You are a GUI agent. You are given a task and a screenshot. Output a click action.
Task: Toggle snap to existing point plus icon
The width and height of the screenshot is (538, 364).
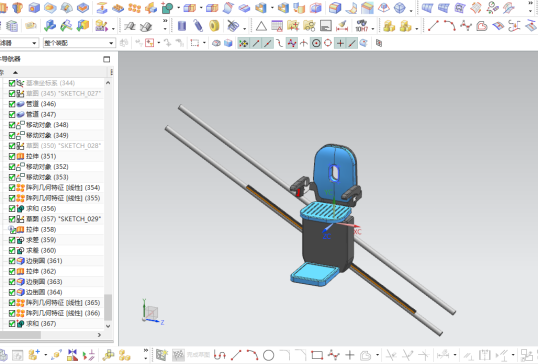pos(340,43)
